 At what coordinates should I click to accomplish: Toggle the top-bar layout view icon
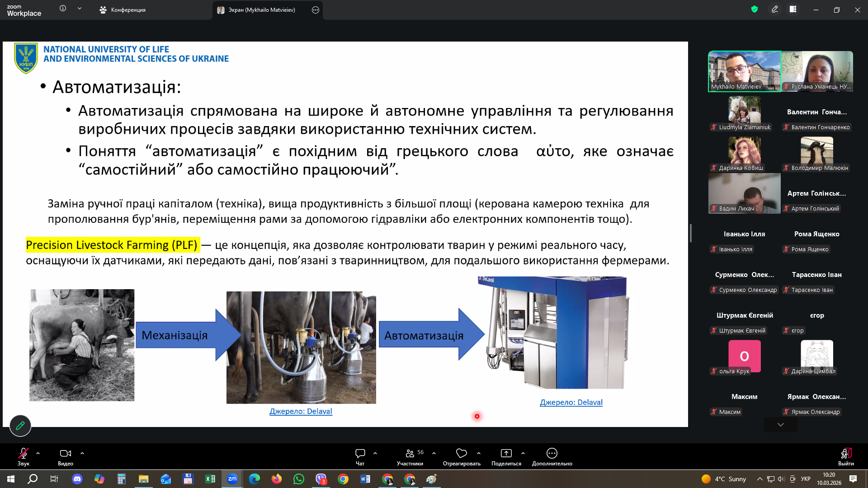pos(793,9)
